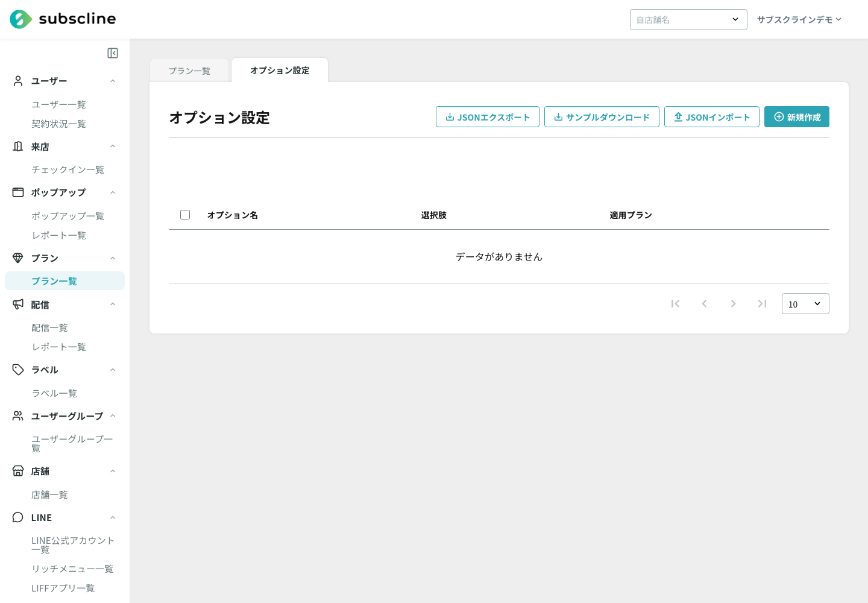Open リッチメニュー一覧 in the sidebar
Viewport: 868px width, 603px height.
point(72,569)
